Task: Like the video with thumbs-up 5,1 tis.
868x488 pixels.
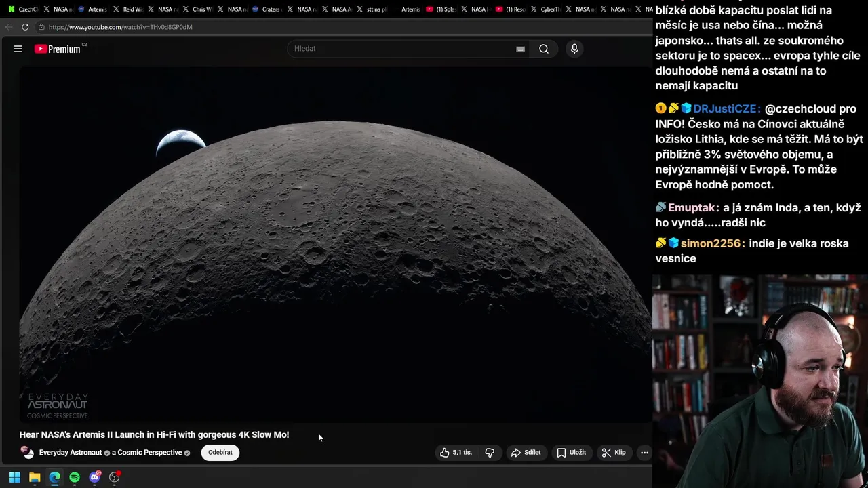Action: tap(456, 453)
